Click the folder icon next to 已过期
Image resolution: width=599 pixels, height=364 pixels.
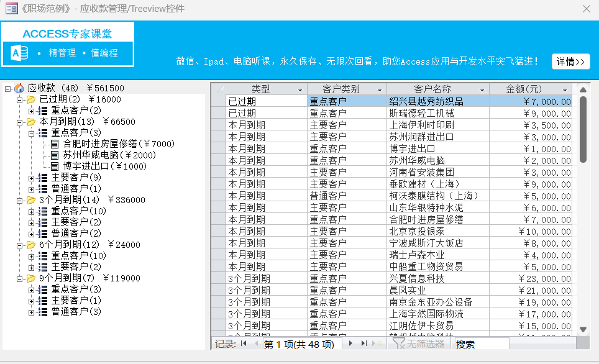tap(31, 99)
